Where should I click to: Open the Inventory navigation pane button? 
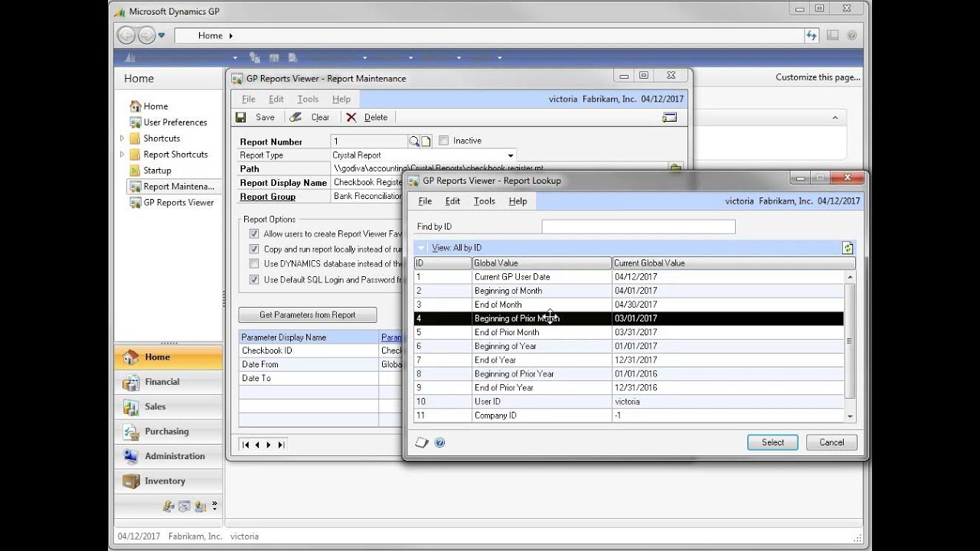tap(168, 481)
